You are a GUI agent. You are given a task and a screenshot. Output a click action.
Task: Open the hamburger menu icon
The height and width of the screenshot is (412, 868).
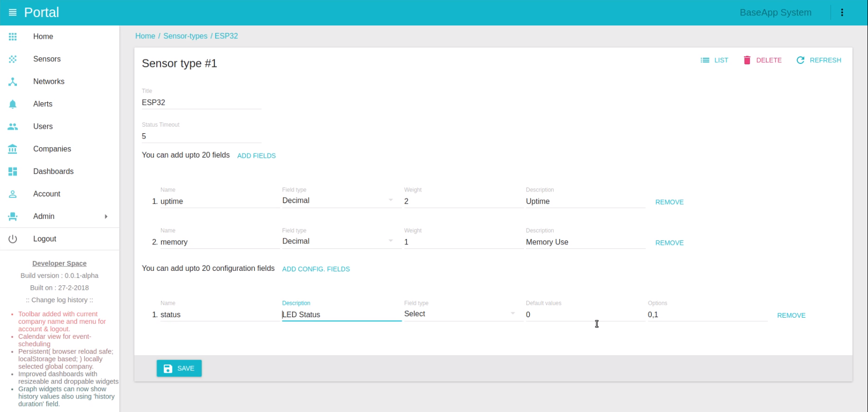pos(12,12)
